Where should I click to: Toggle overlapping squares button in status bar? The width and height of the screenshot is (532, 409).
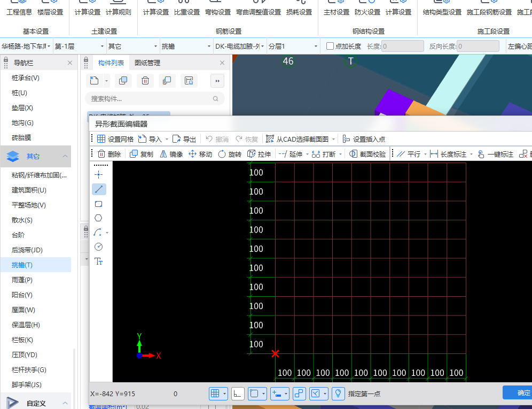(x=299, y=393)
